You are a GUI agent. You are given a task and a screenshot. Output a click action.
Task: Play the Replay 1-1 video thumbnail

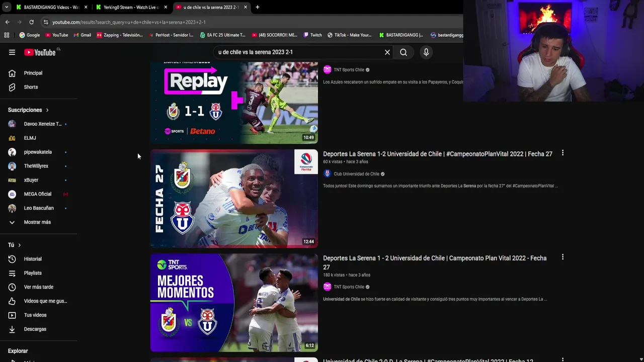point(234,103)
